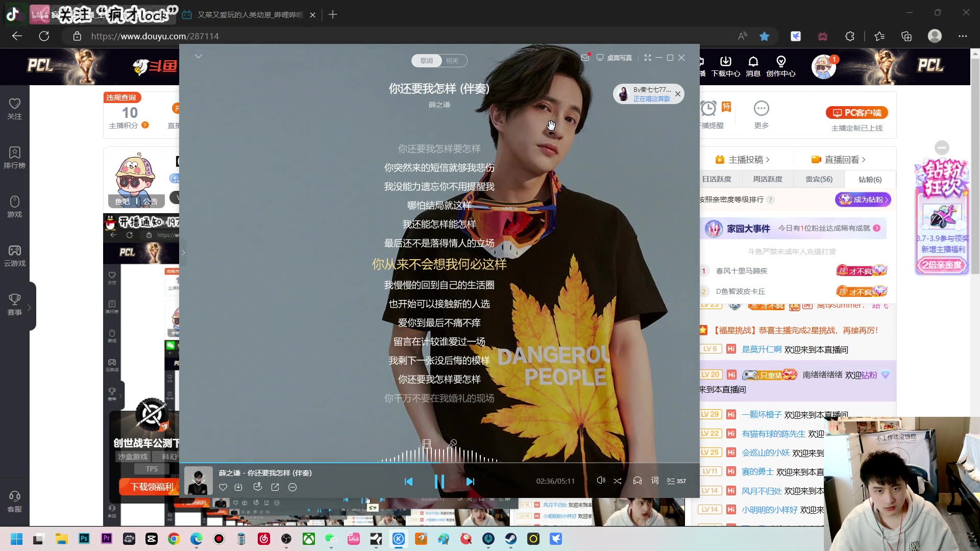
Task: Collapse lyrics view with down chevron
Action: [x=199, y=56]
